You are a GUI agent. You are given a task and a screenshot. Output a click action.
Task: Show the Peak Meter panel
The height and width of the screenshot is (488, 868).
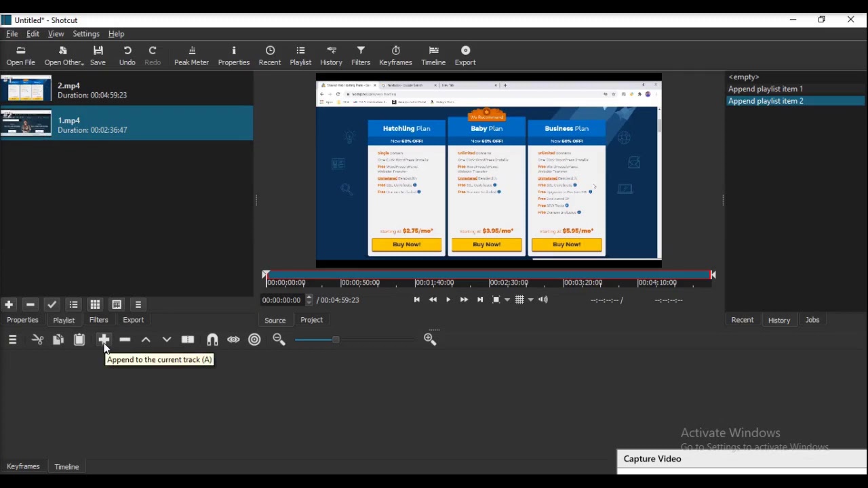193,57
